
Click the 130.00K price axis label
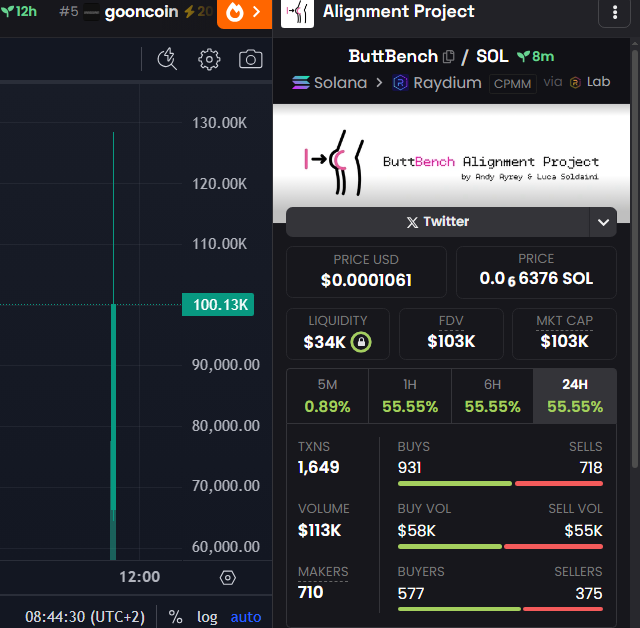tap(220, 123)
